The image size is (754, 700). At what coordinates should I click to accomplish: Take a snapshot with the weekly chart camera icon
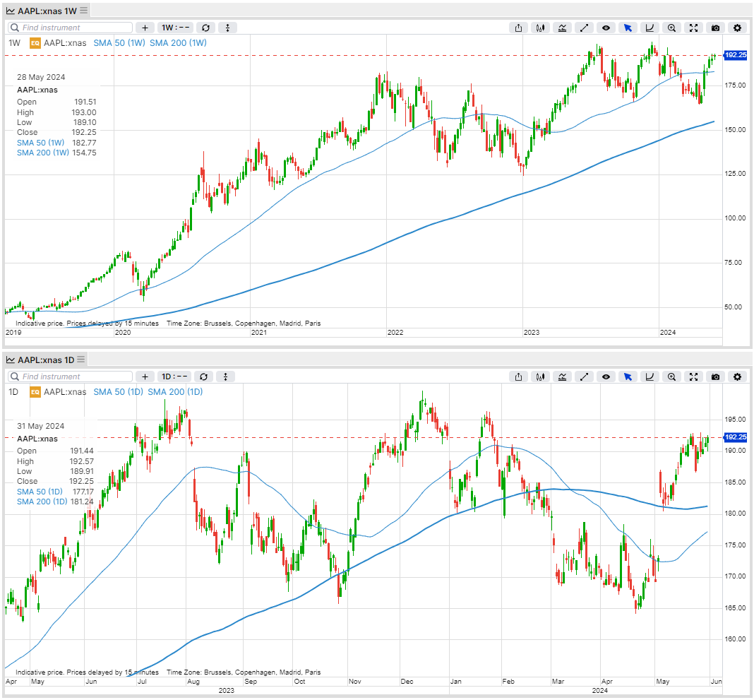coord(715,28)
